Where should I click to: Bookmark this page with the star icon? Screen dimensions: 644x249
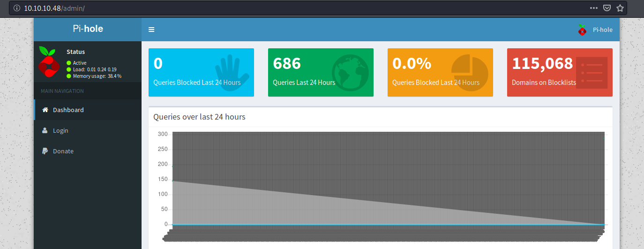point(620,8)
